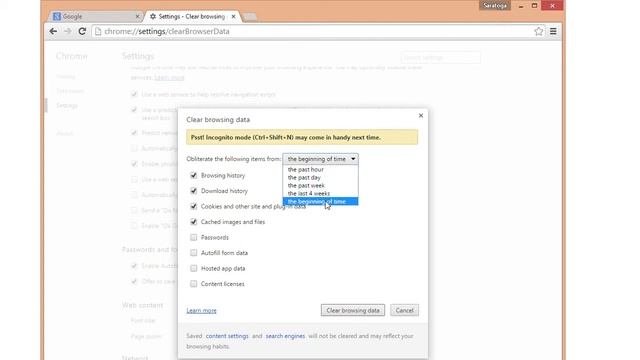640x360 pixels.
Task: Select the Settings - Clear browsing tab
Action: (192, 16)
